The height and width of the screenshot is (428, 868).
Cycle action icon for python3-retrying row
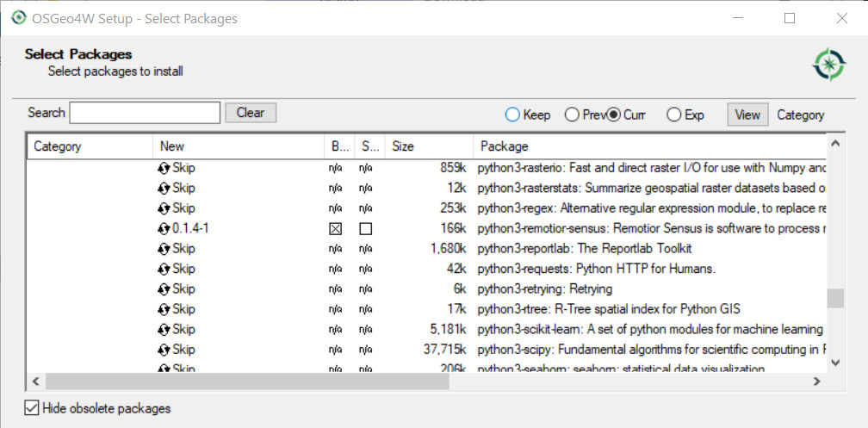pyautogui.click(x=164, y=289)
